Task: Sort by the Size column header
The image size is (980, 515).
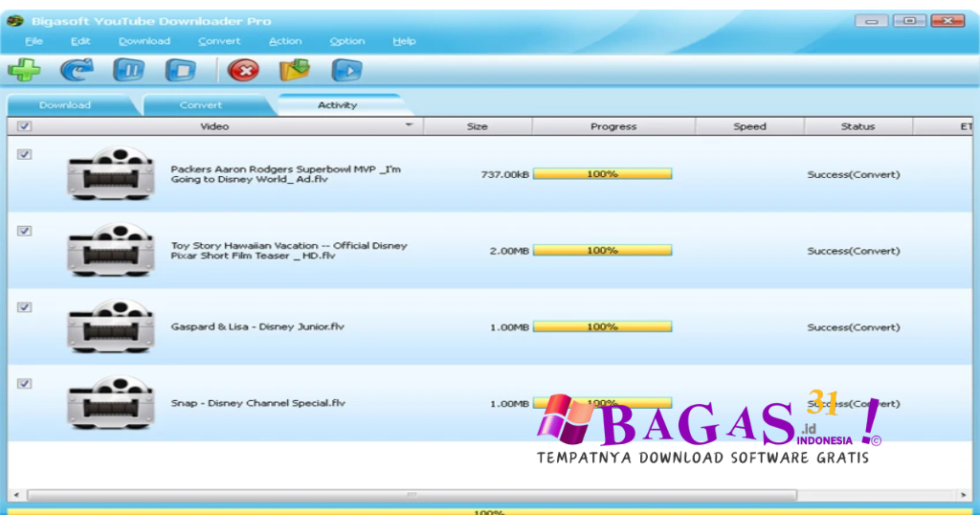Action: click(x=478, y=126)
